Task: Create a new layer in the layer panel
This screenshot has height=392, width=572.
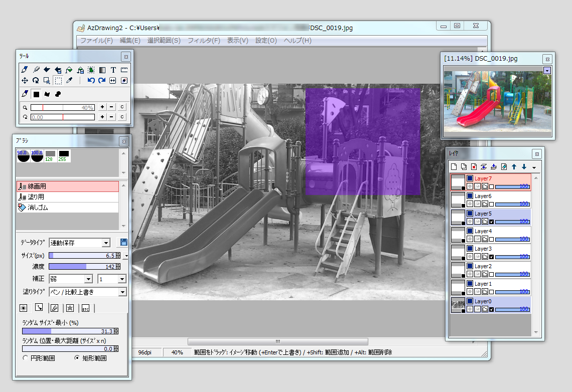Action: 454,167
